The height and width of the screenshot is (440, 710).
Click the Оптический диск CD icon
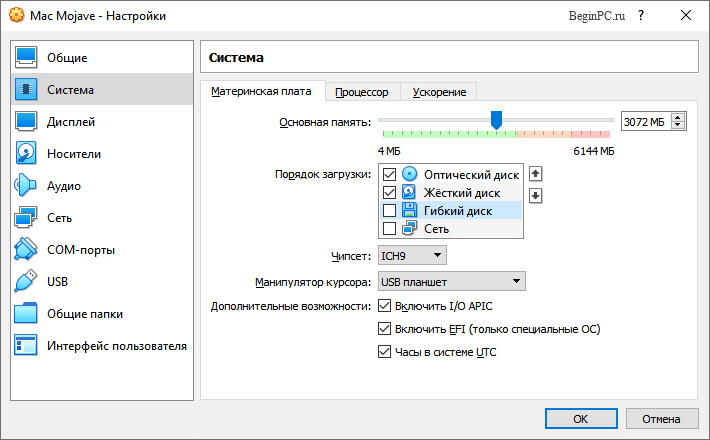click(x=409, y=174)
